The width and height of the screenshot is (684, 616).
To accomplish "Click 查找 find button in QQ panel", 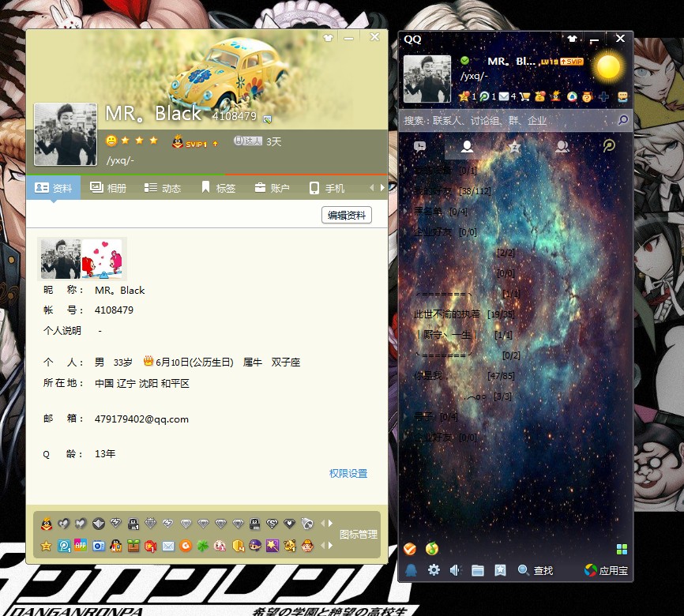I will tap(536, 569).
